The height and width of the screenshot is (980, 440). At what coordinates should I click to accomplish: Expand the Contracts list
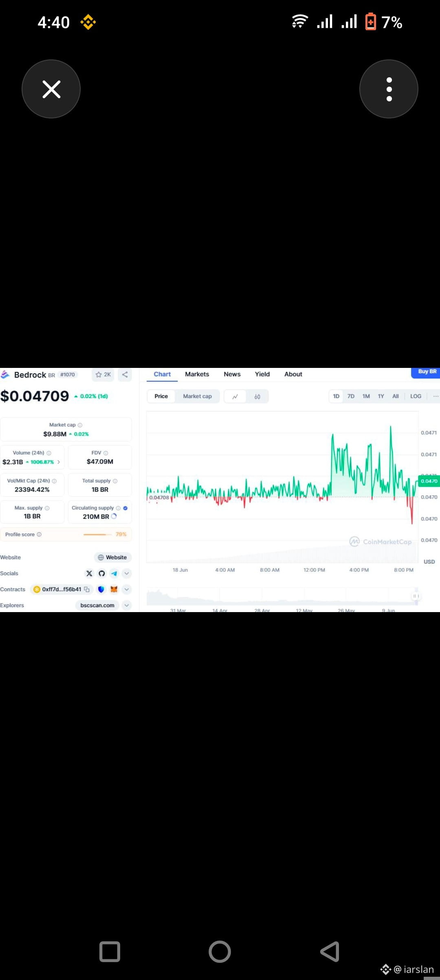coord(127,589)
